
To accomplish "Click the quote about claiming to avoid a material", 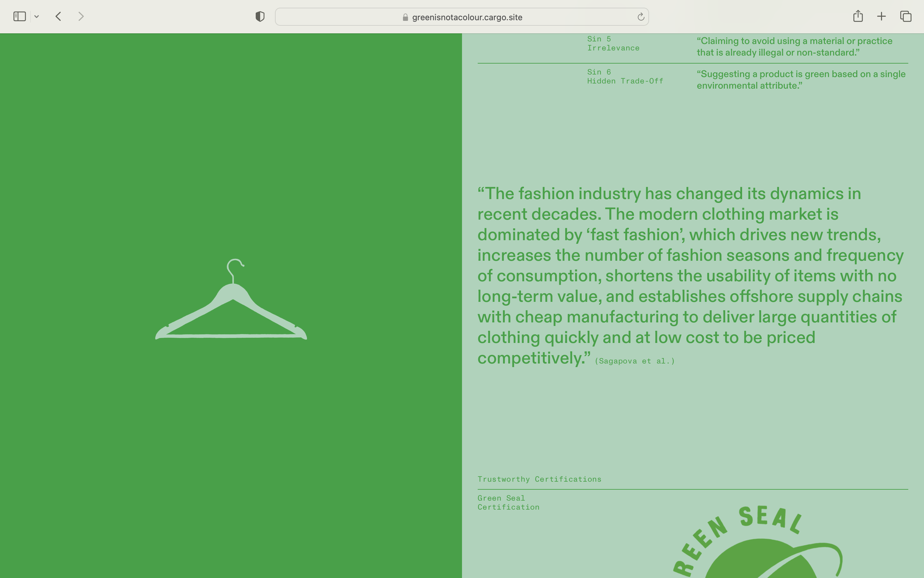I will [794, 47].
